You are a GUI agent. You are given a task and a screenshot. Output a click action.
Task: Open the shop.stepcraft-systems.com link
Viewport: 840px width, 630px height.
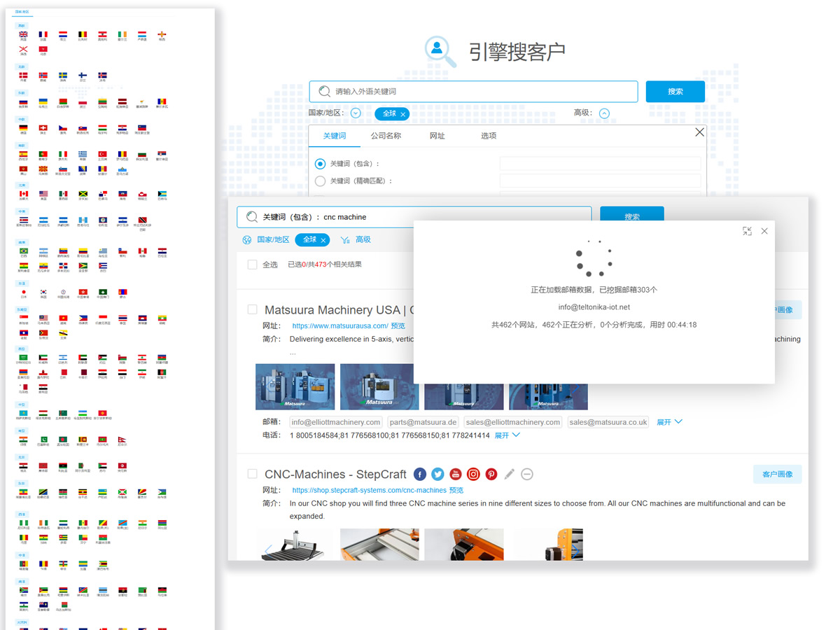[x=369, y=491]
